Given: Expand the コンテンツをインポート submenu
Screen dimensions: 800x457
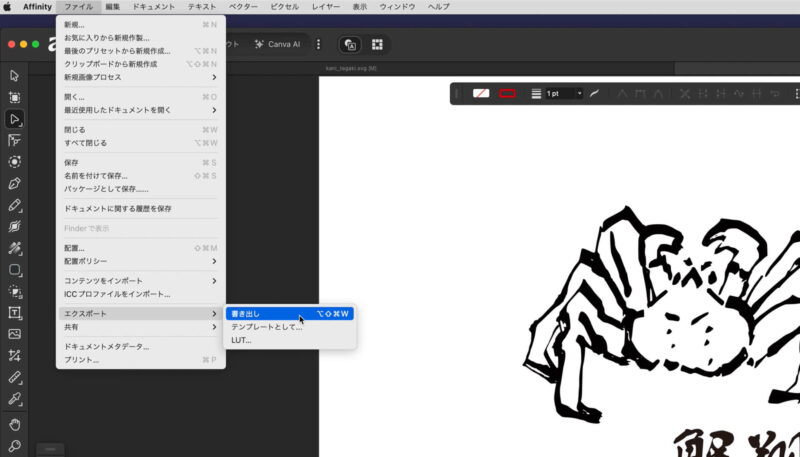Looking at the screenshot, I should coord(141,281).
